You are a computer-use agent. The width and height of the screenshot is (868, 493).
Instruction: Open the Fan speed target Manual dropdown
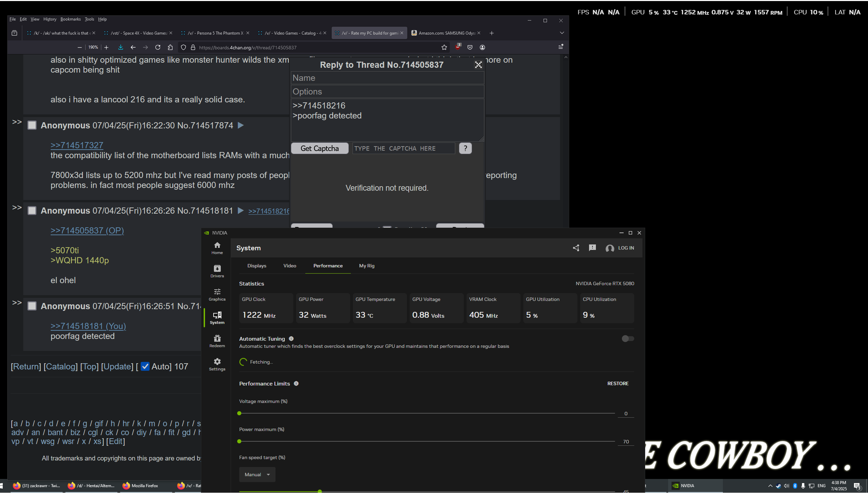[257, 475]
